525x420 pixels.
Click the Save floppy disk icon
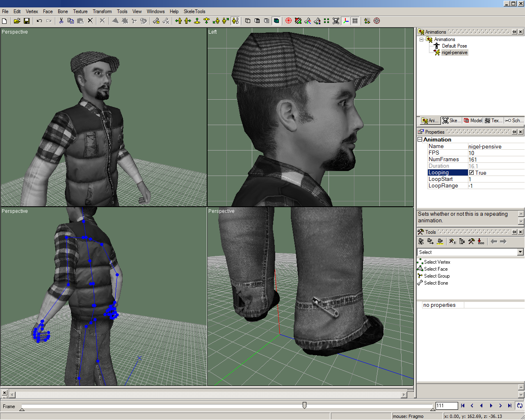27,21
